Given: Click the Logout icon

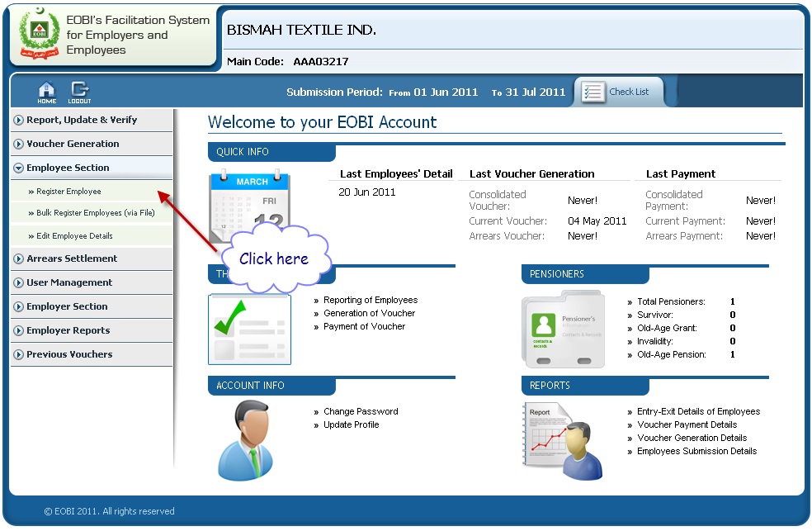Looking at the screenshot, I should pos(79,92).
